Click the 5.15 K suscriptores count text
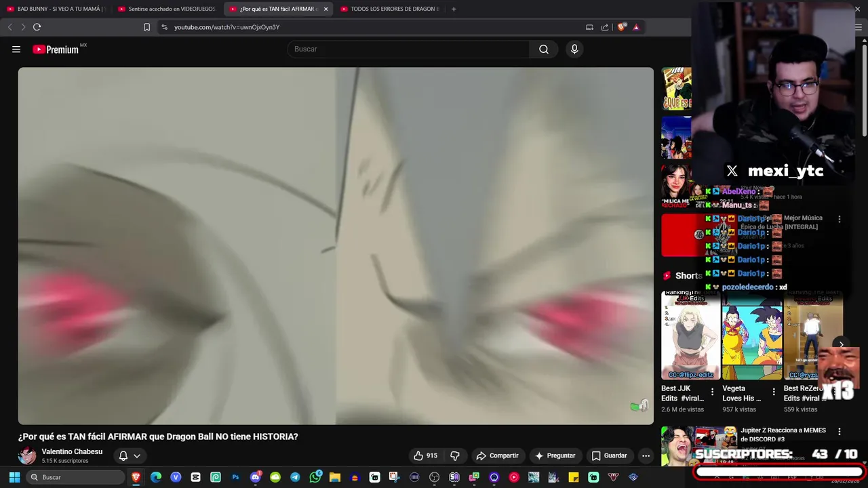Screen dimensions: 868x488 pos(65,461)
